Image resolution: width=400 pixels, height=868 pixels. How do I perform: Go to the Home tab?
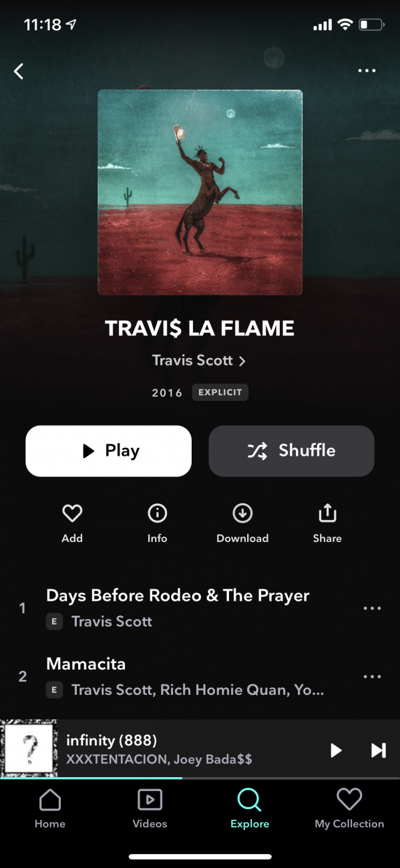50,809
